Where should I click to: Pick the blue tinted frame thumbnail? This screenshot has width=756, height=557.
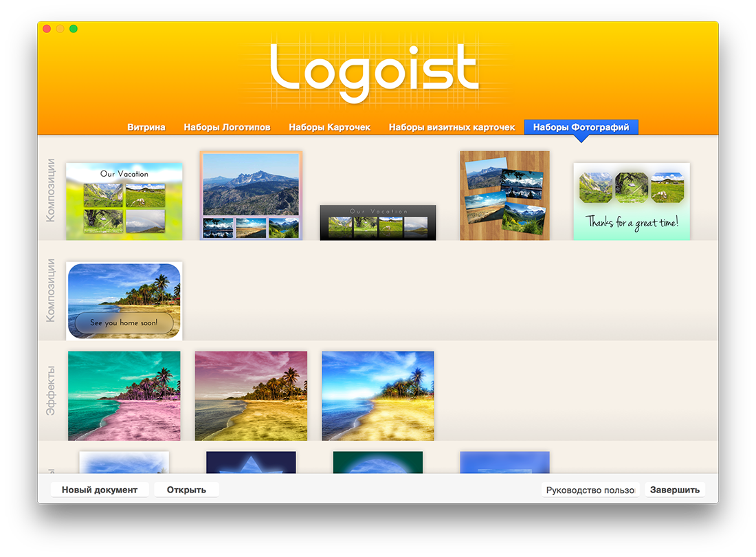(505, 463)
